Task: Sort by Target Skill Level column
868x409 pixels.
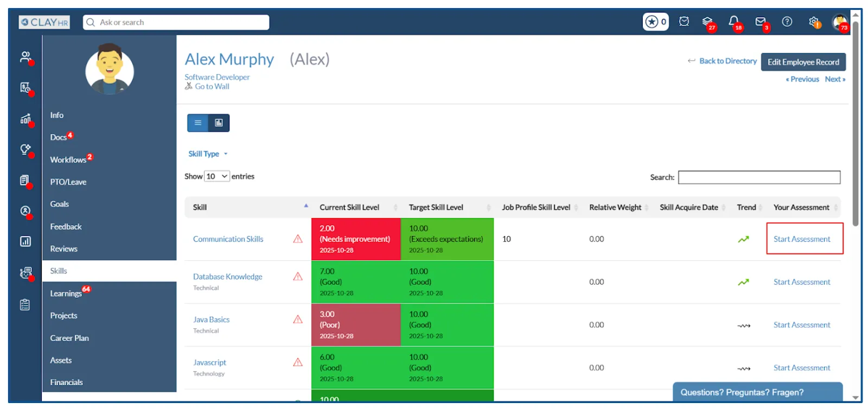Action: click(447, 207)
